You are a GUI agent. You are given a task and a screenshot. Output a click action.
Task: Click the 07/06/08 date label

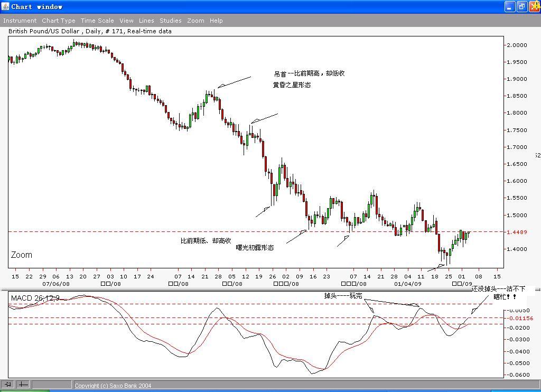tap(56, 284)
